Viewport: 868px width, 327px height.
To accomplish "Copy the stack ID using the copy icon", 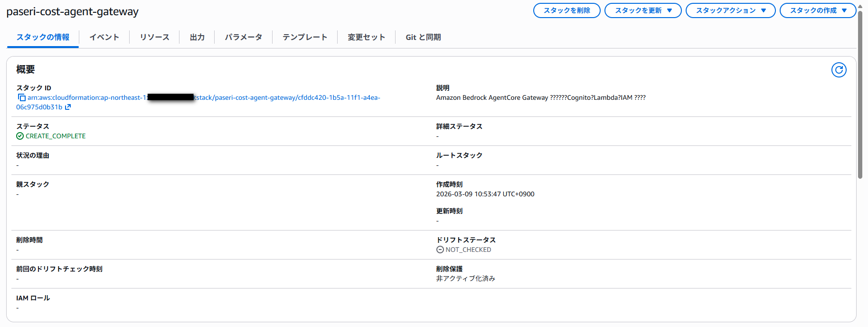I will [x=21, y=97].
